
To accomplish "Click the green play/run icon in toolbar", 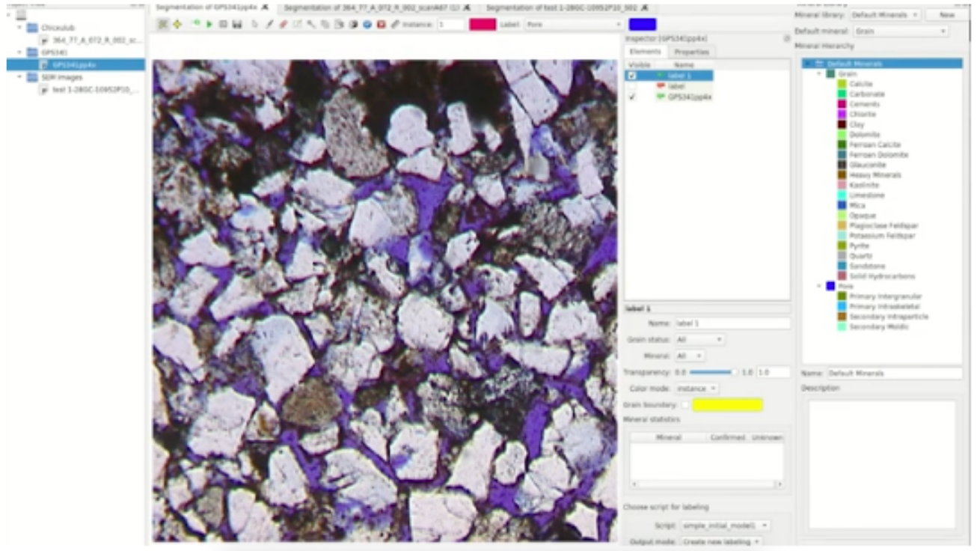I will [209, 25].
